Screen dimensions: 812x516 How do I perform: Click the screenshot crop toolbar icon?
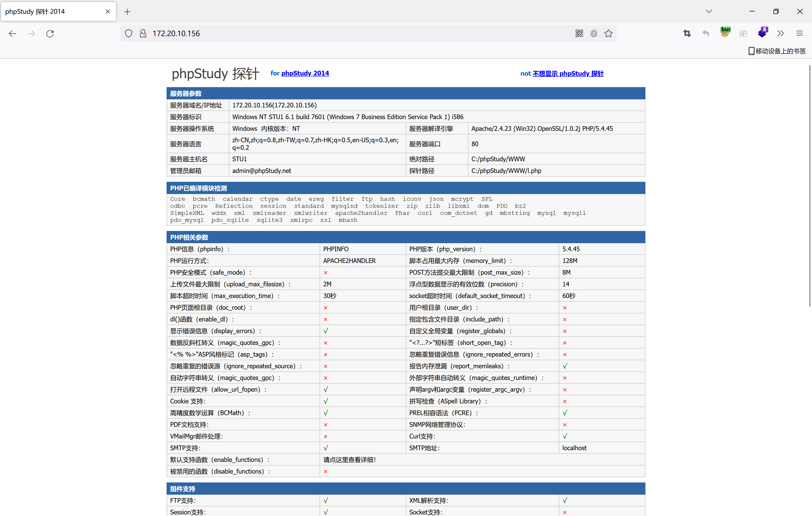pos(687,33)
